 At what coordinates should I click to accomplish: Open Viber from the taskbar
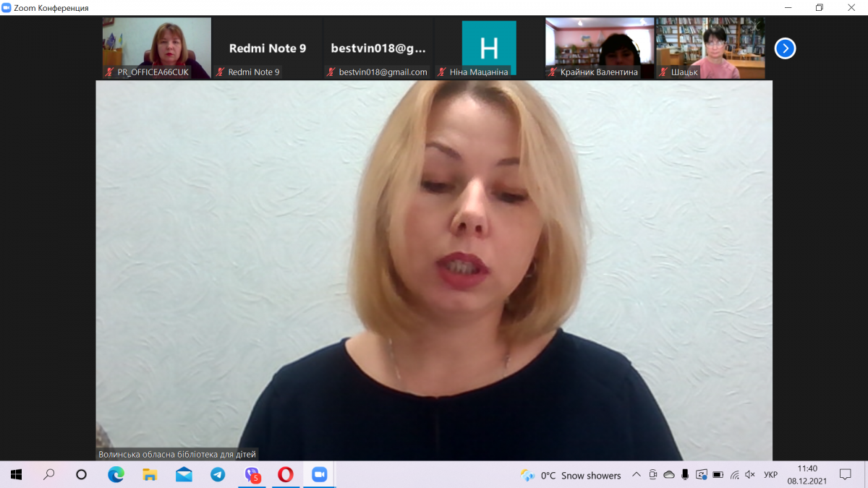click(x=252, y=475)
